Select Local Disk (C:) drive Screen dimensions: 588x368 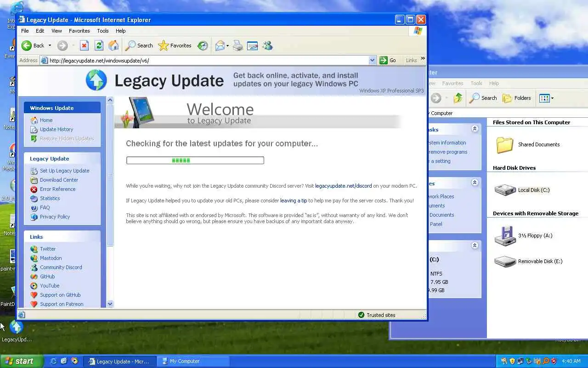point(522,190)
